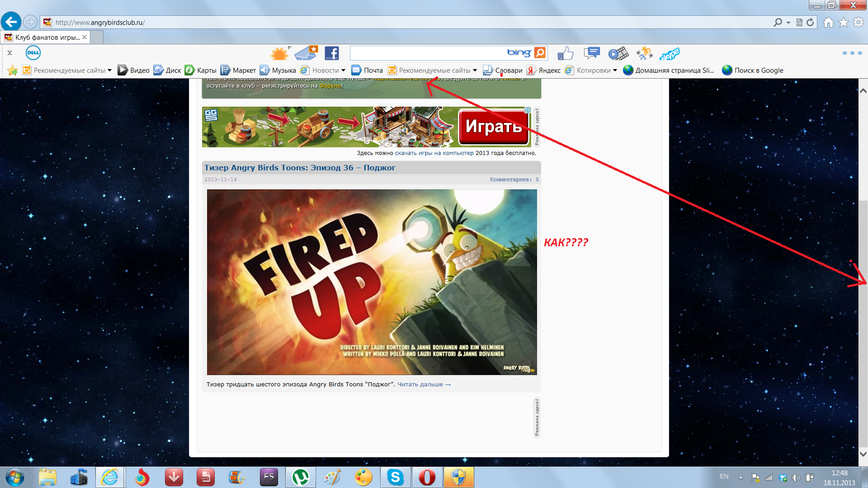The image size is (868, 488).
Task: Open the Facebook toolbar icon
Action: 332,53
